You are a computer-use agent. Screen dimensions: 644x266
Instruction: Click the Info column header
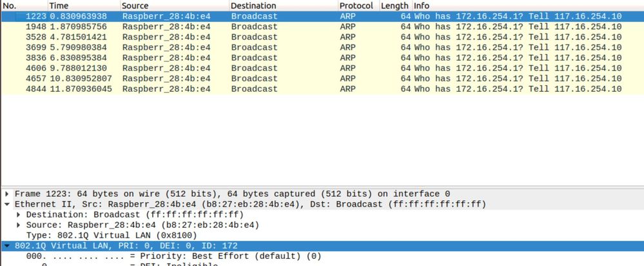click(528, 6)
